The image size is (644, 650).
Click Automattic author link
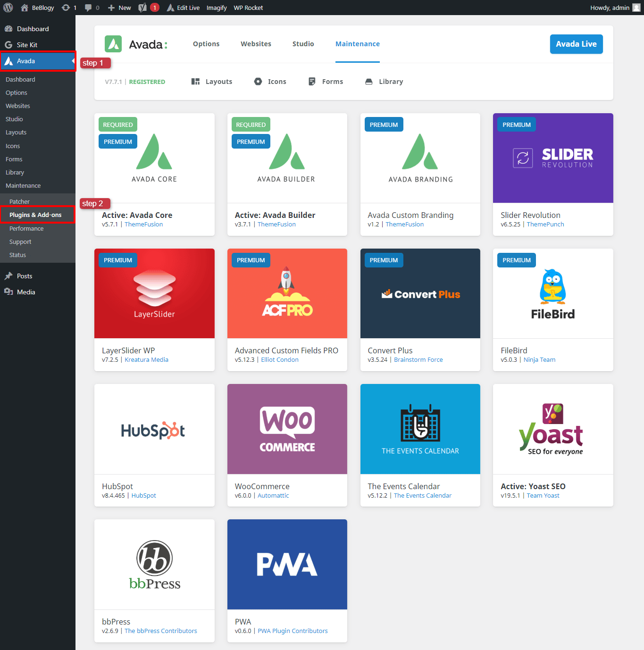coord(273,496)
